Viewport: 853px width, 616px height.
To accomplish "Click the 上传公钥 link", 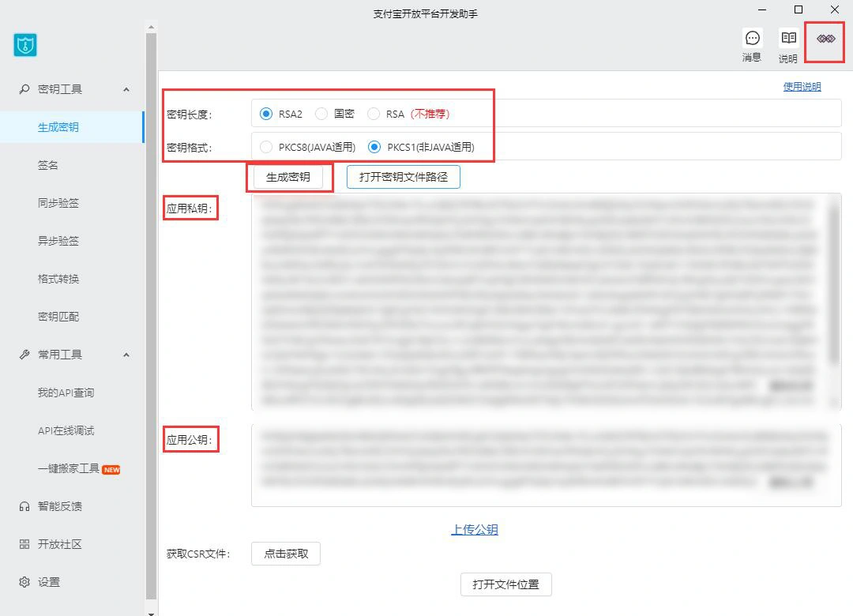I will click(x=475, y=530).
